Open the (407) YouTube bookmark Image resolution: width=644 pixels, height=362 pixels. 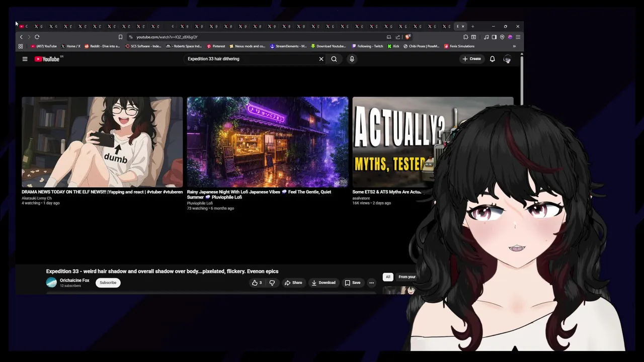click(44, 46)
